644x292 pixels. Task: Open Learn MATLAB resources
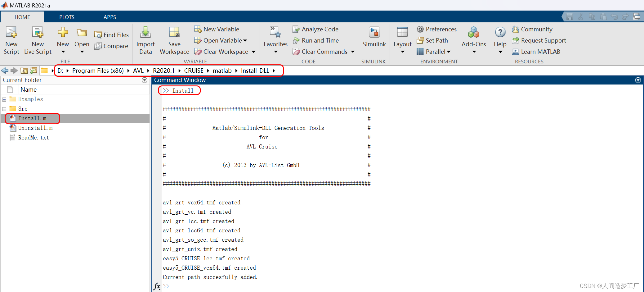point(536,52)
